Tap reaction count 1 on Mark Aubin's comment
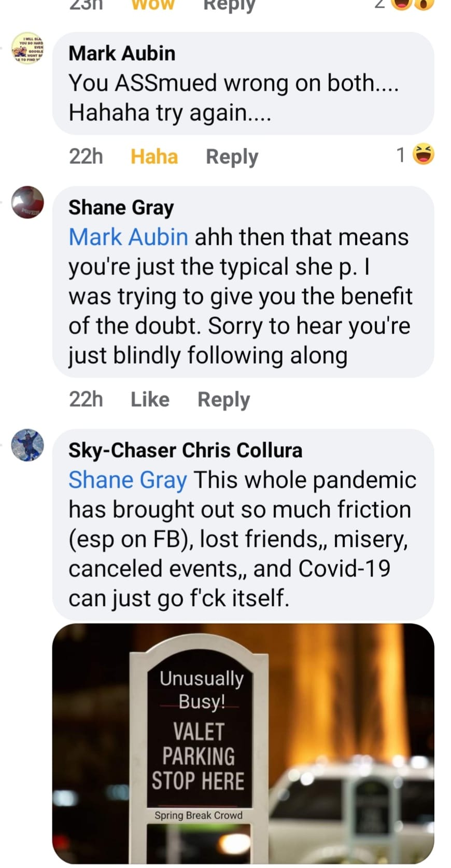Screen dimensions: 451x868 click(401, 155)
